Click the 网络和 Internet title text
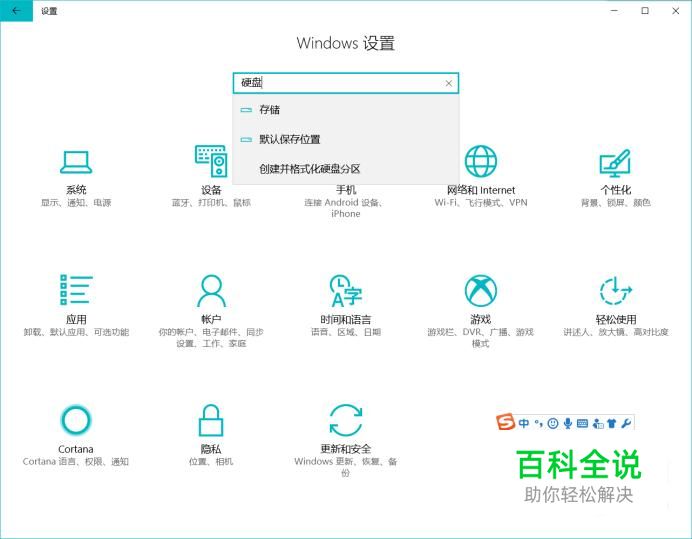The height and width of the screenshot is (539, 692). click(481, 190)
